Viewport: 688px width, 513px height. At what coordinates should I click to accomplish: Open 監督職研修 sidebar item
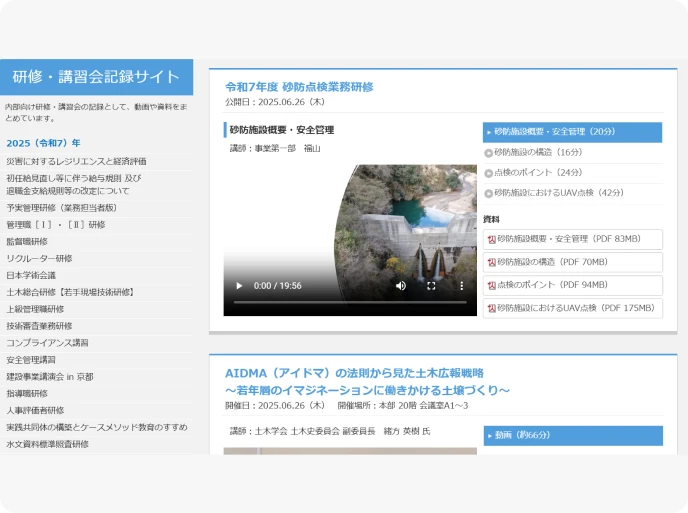(x=27, y=241)
